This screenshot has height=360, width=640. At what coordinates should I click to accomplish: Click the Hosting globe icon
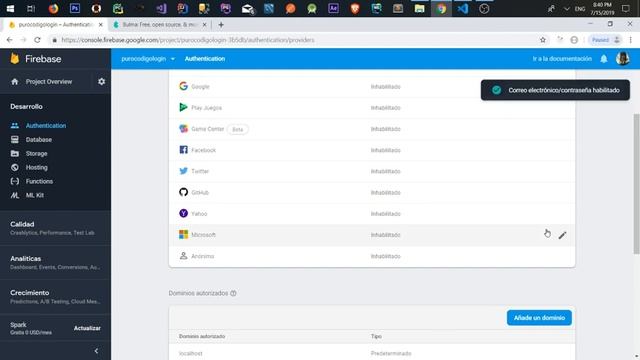pos(15,167)
